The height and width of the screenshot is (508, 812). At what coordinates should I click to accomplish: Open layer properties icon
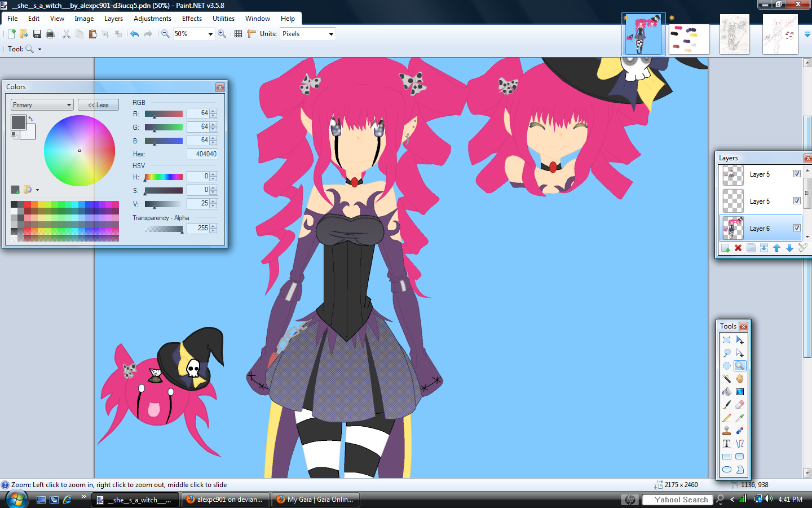point(802,248)
